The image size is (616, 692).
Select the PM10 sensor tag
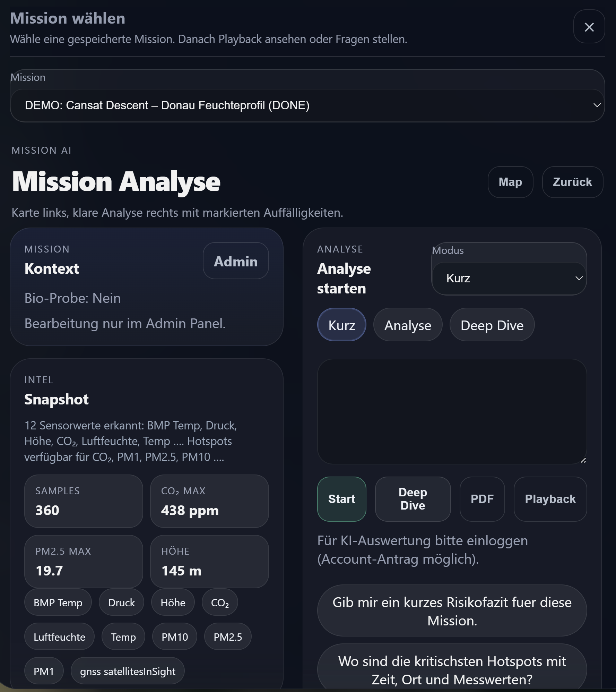pos(175,637)
